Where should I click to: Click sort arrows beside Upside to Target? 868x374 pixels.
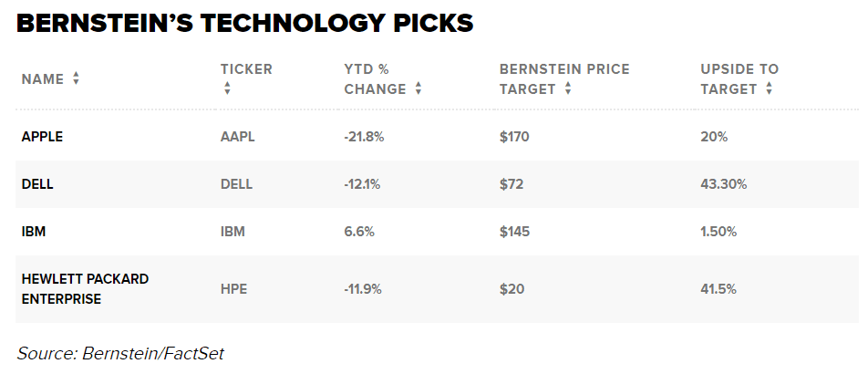pos(770,89)
